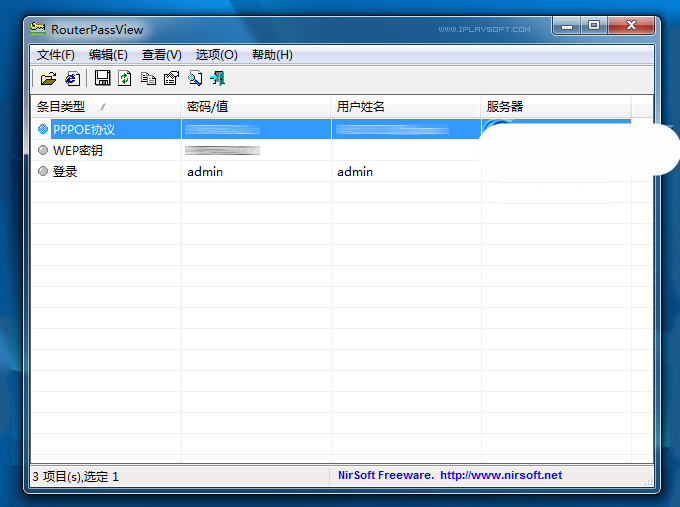The height and width of the screenshot is (507, 680).
Task: Open the http://www.nirsoft.net link
Action: point(501,475)
